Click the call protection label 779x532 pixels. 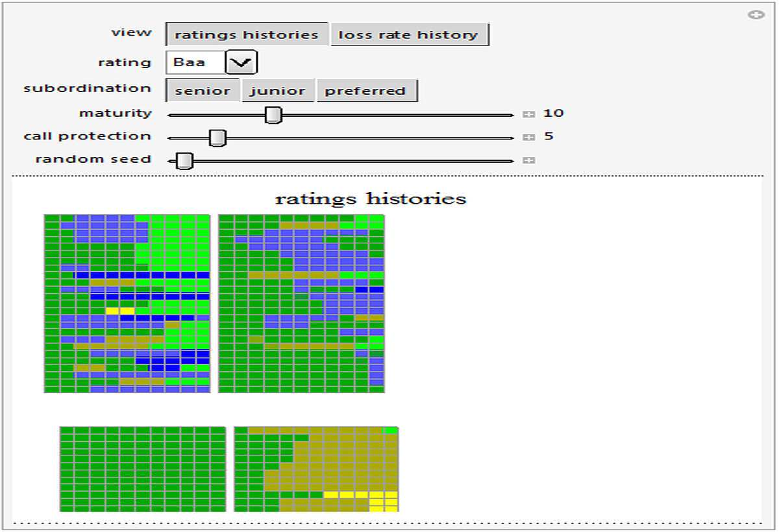point(88,136)
